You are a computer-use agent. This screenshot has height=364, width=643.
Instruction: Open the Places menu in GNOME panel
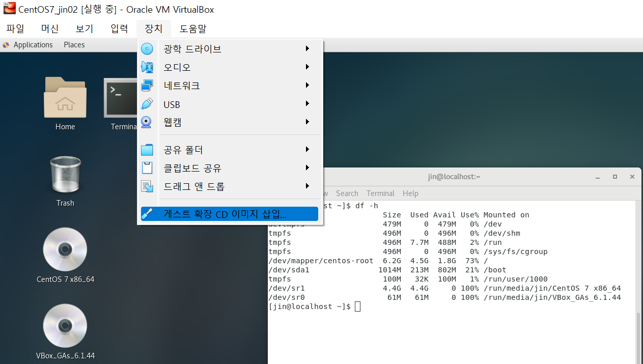pos(74,45)
